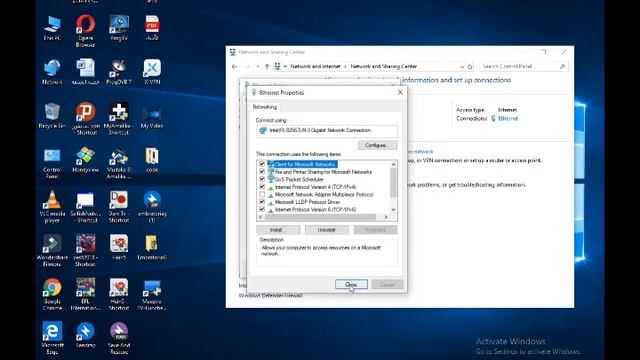Click the Intel Gigabit Network Connection adapter field
Image resolution: width=640 pixels, height=360 pixels.
click(x=327, y=131)
